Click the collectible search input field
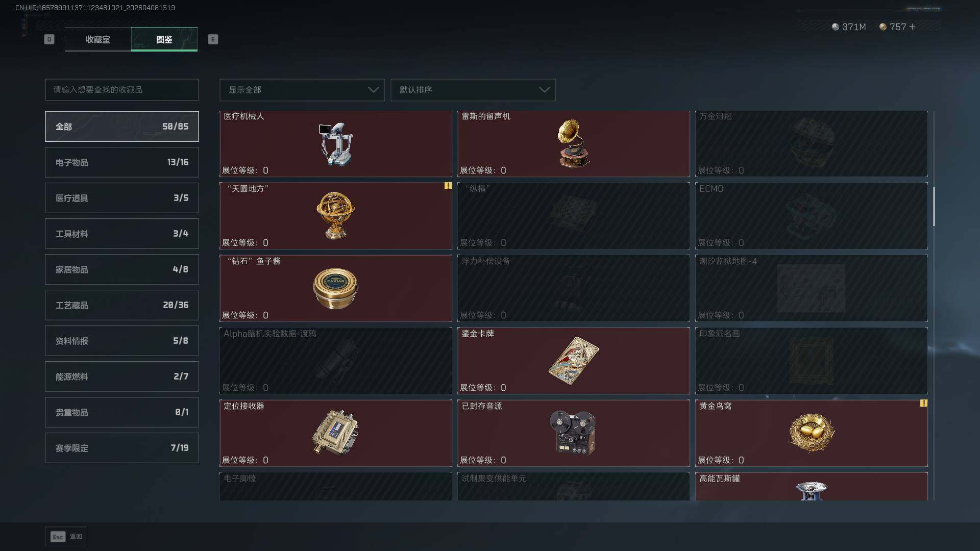The height and width of the screenshot is (551, 980). click(x=122, y=90)
